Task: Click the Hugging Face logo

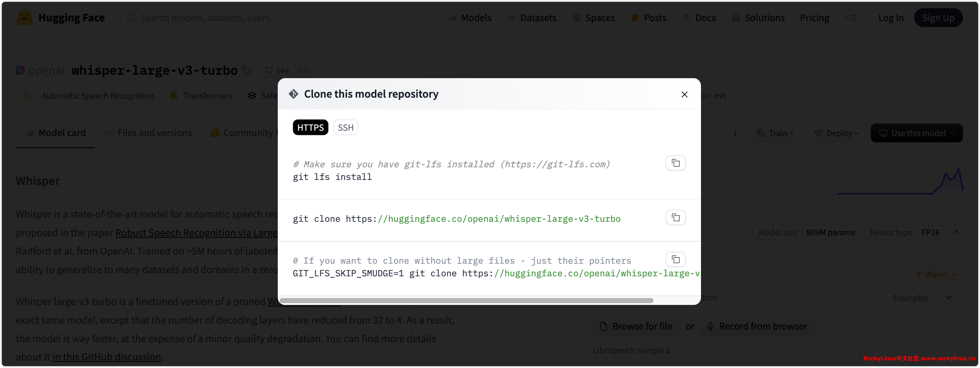Action: (x=24, y=18)
